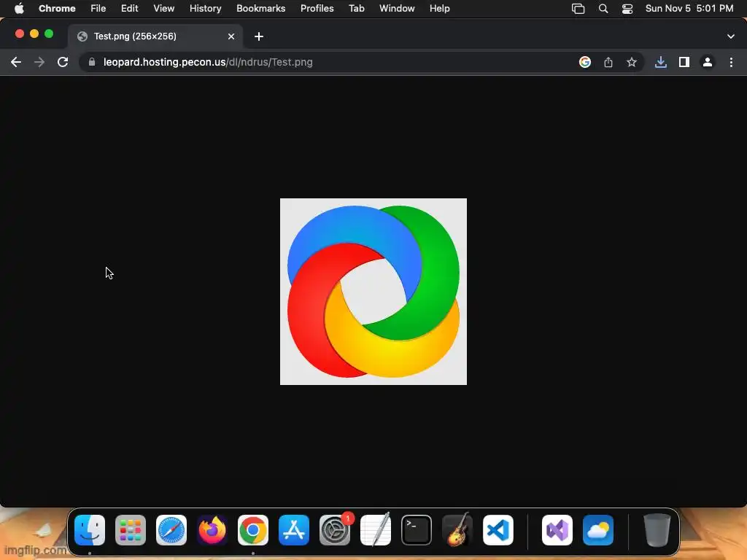747x560 pixels.
Task: Click the address bar URL
Action: pos(208,62)
